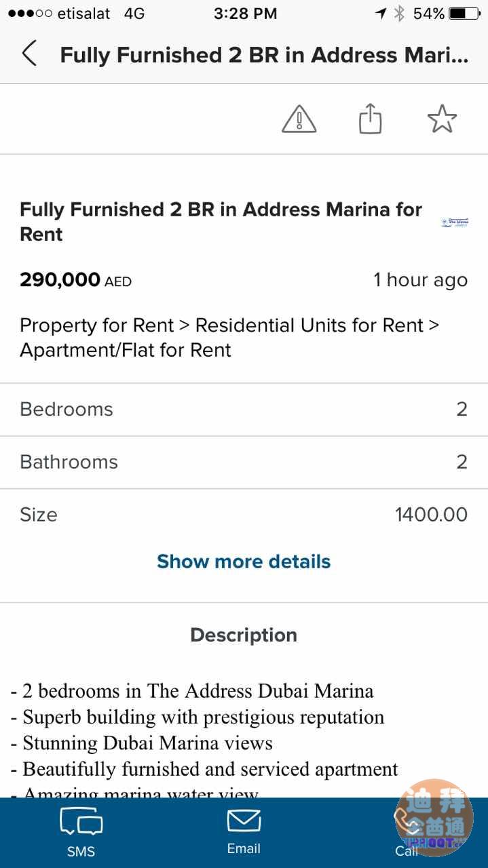Open the Property for Rent category breadcrumb
This screenshot has width=488, height=868.
click(x=96, y=325)
